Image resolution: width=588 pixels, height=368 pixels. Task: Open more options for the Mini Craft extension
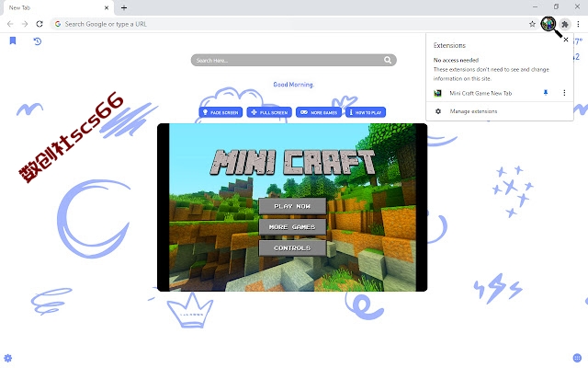(x=564, y=93)
